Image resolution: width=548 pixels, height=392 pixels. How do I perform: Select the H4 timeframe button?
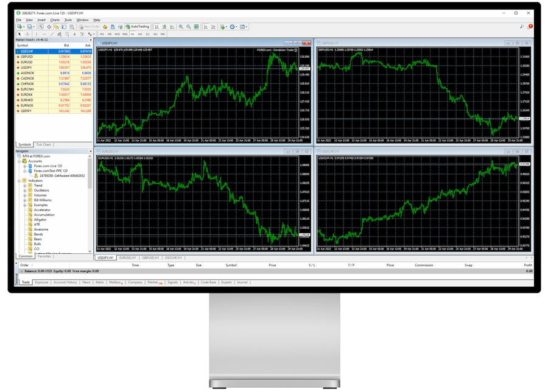tap(140, 34)
